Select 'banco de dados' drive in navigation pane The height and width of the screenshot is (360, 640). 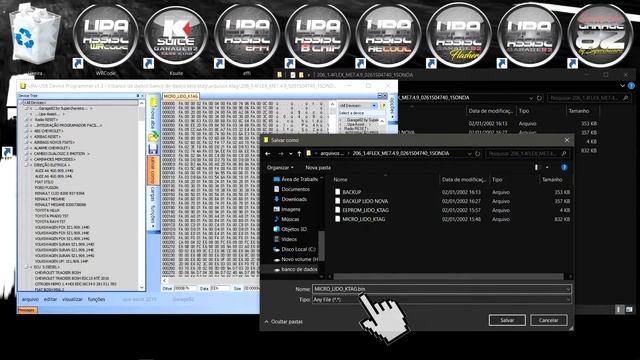tap(299, 269)
